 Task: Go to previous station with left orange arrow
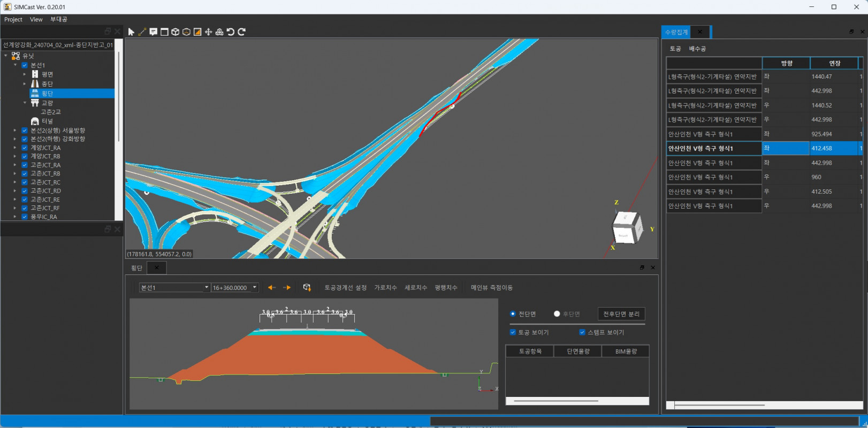[272, 288]
